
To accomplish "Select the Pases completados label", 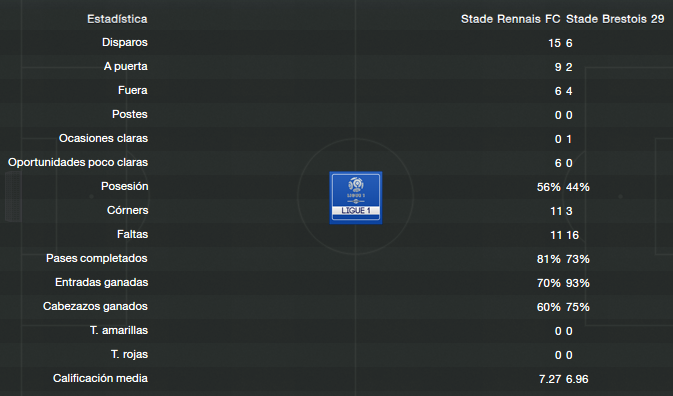I will pos(97,259).
